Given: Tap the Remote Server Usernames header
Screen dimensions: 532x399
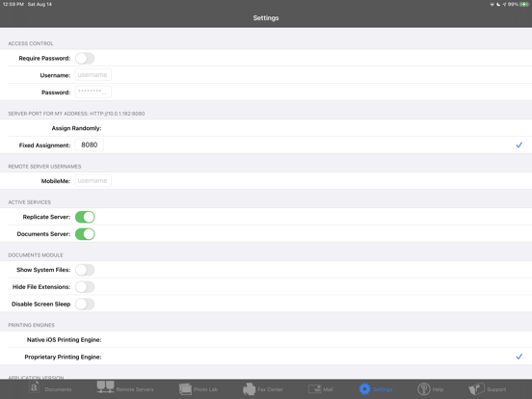Looking at the screenshot, I should click(44, 166).
